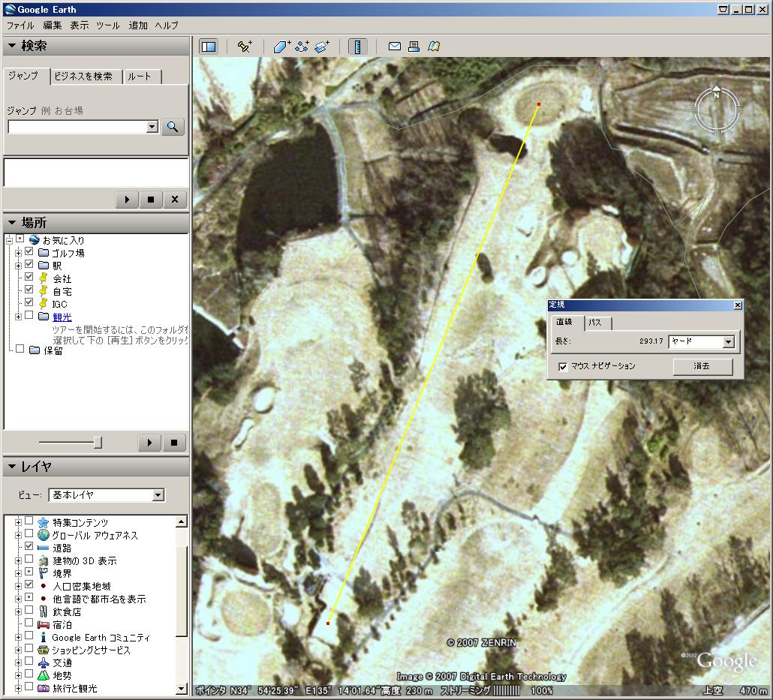Screen dimensions: 773x700
Task: Toggle the sidebar panel icon
Action: pyautogui.click(x=209, y=47)
